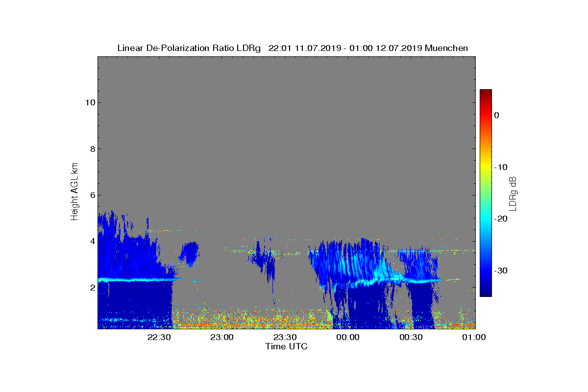Image resolution: width=588 pixels, height=392 pixels.
Task: Click the 8 km height tick label
Action: [x=92, y=148]
